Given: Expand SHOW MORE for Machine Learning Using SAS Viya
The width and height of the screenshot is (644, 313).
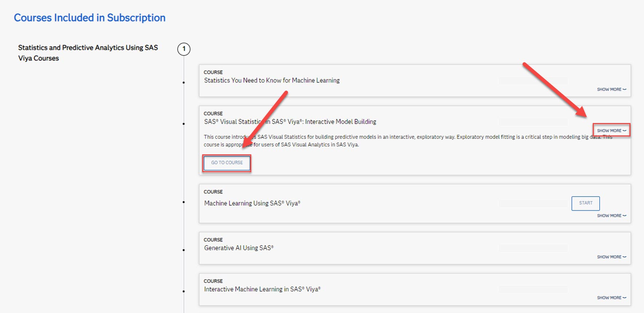Looking at the screenshot, I should (x=612, y=215).
